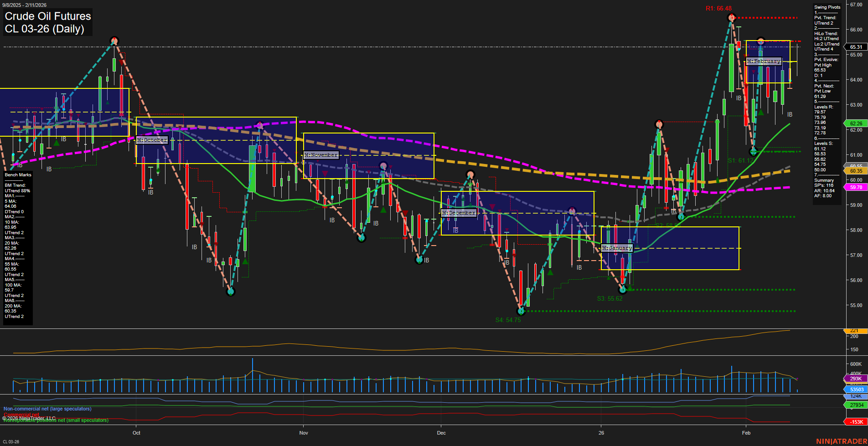
Task: Click the M:February month label
Action: [x=763, y=61]
